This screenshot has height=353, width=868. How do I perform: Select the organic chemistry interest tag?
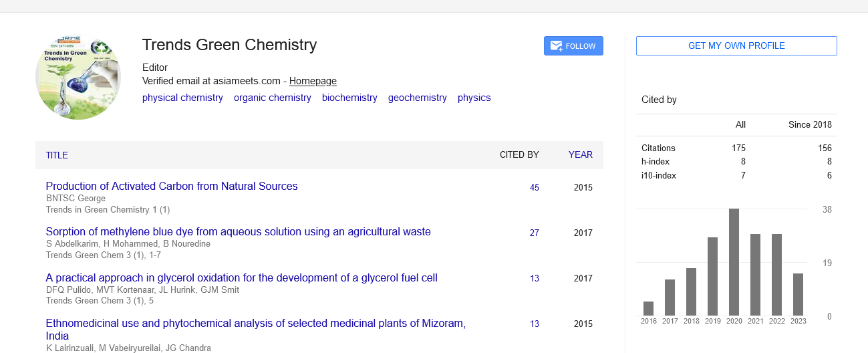click(x=272, y=98)
